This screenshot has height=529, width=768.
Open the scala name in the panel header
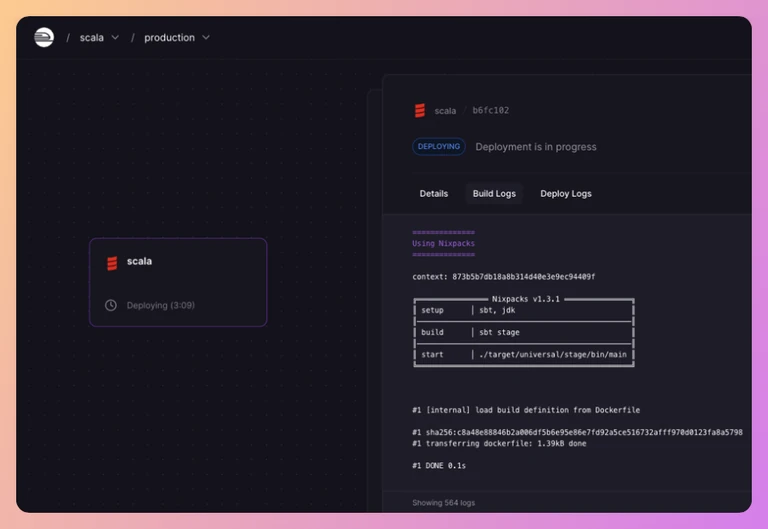(445, 111)
